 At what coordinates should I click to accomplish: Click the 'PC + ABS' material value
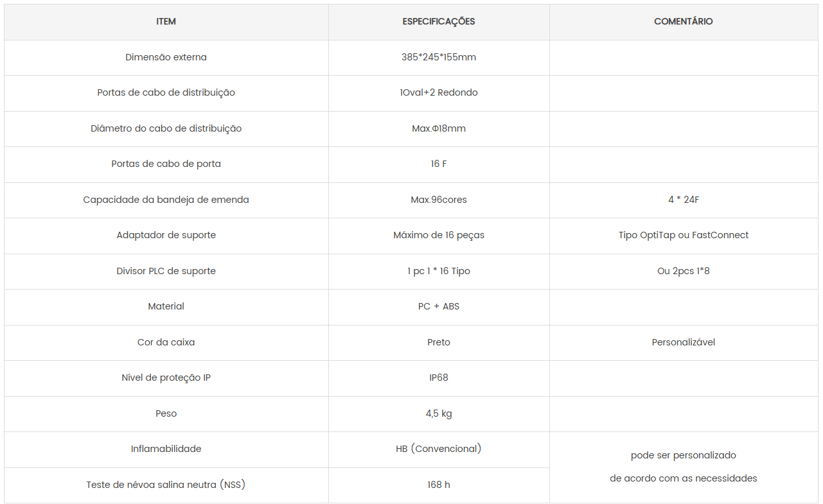point(439,306)
